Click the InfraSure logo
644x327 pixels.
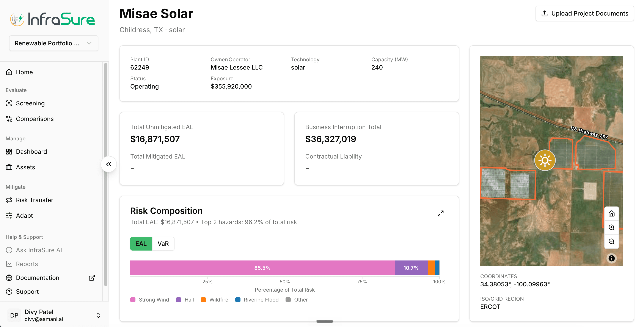[52, 19]
